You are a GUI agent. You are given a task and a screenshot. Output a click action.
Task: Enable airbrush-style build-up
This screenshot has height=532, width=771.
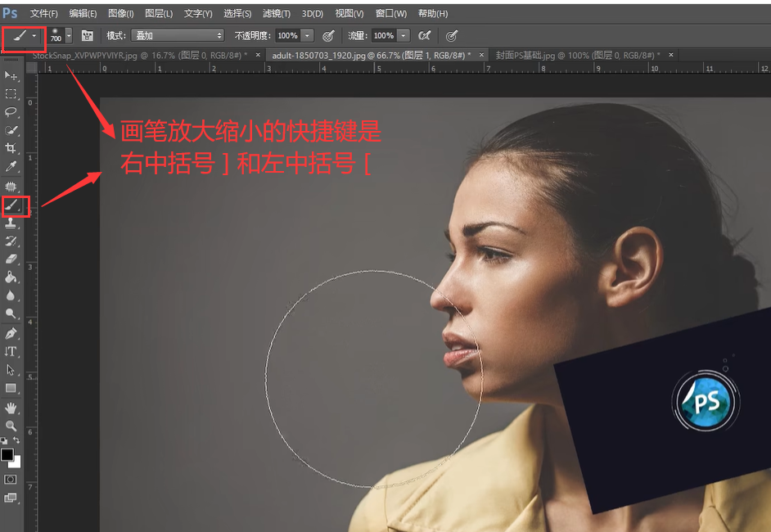(x=424, y=36)
